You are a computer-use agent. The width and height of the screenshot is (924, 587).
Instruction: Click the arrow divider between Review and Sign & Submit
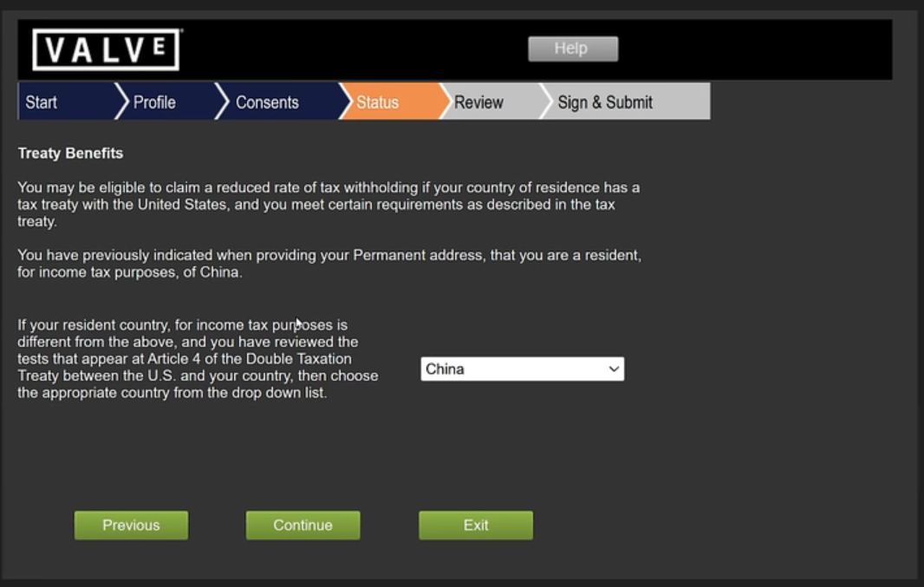546,101
